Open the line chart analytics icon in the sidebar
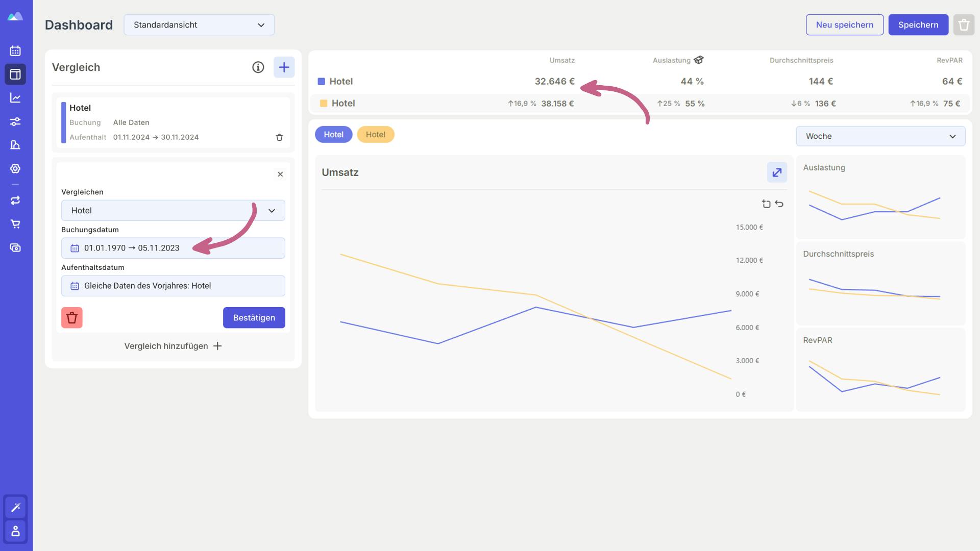980x551 pixels. tap(15, 98)
